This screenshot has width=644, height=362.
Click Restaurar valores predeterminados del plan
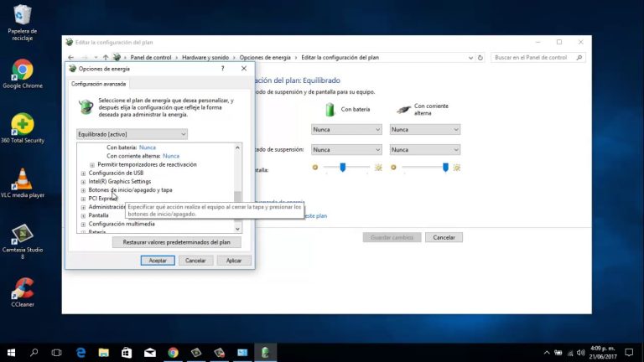pyautogui.click(x=177, y=242)
